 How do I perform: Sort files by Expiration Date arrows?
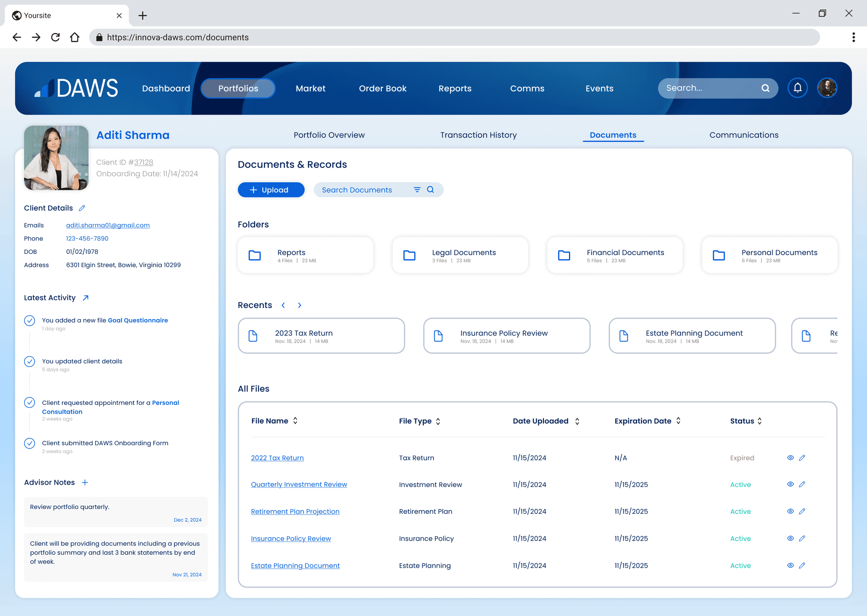(678, 421)
